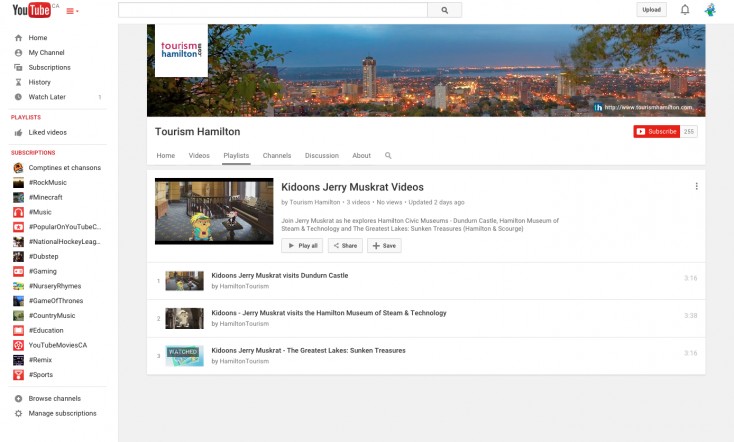Click the playlist Share button
This screenshot has height=442, width=734.
coord(345,246)
